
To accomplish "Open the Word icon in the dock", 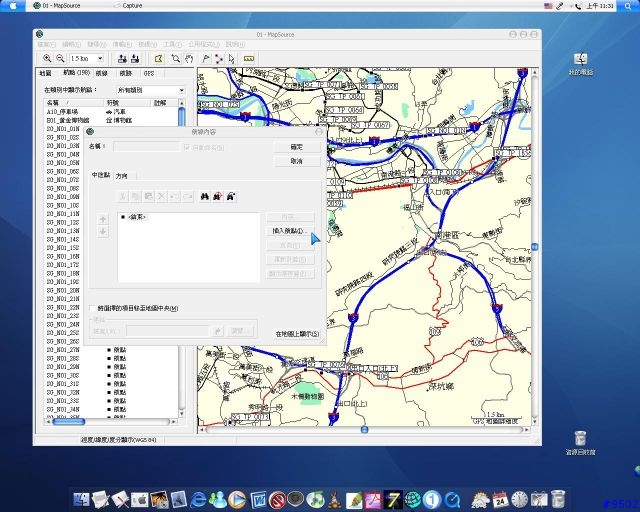I will pyautogui.click(x=258, y=499).
